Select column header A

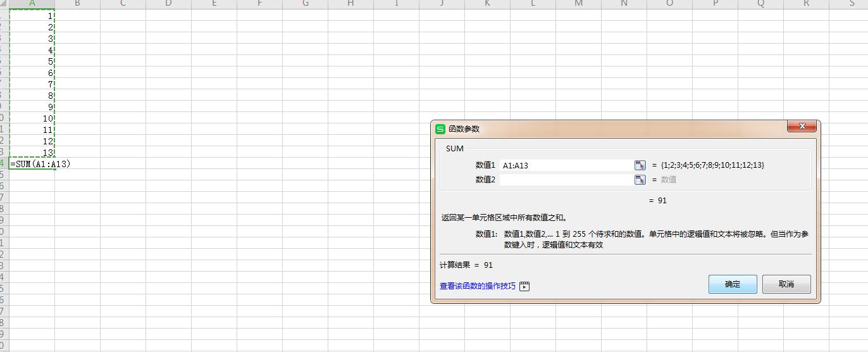point(32,4)
